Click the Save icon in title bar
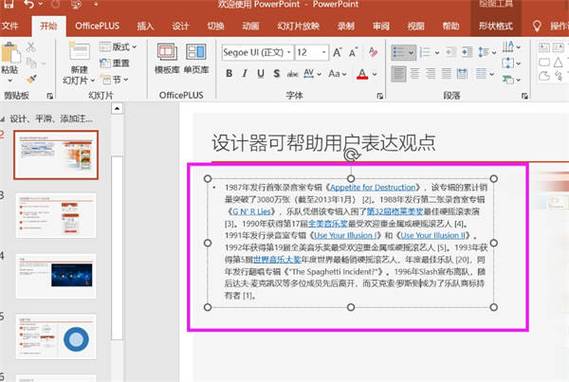Viewport: 569px width, 382px height. (9, 4)
